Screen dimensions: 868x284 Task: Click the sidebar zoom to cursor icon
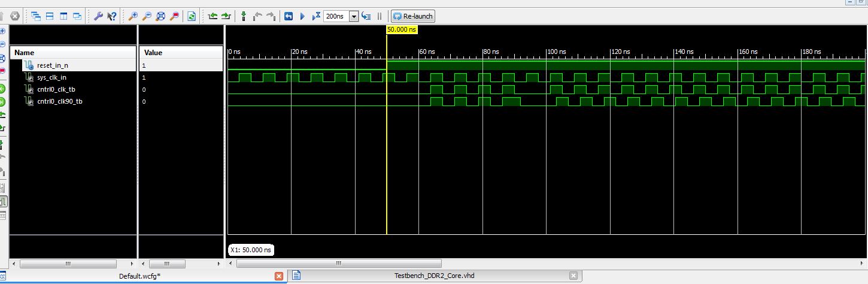[x=2, y=71]
